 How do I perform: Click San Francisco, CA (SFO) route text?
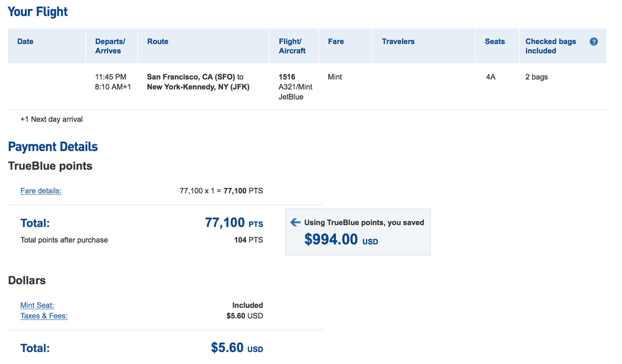coord(191,77)
